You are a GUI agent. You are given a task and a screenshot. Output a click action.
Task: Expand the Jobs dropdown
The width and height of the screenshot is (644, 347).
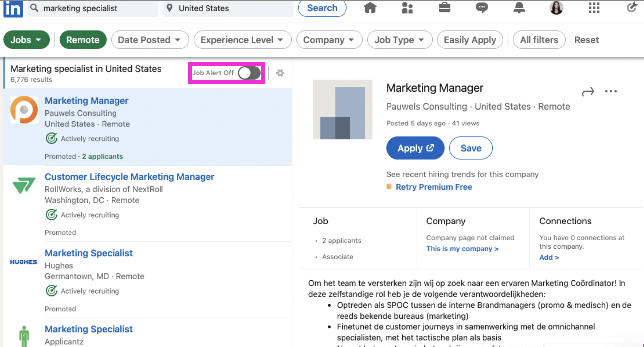[26, 40]
